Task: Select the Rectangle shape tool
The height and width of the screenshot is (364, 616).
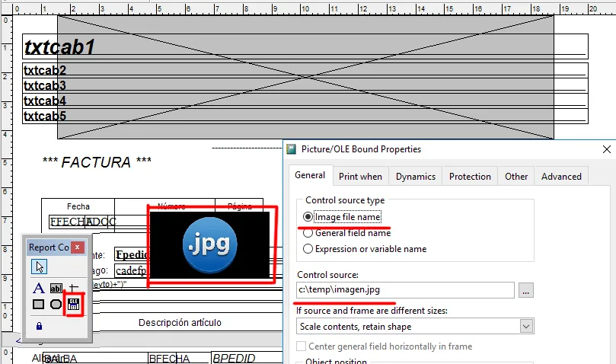Action: pos(39,305)
